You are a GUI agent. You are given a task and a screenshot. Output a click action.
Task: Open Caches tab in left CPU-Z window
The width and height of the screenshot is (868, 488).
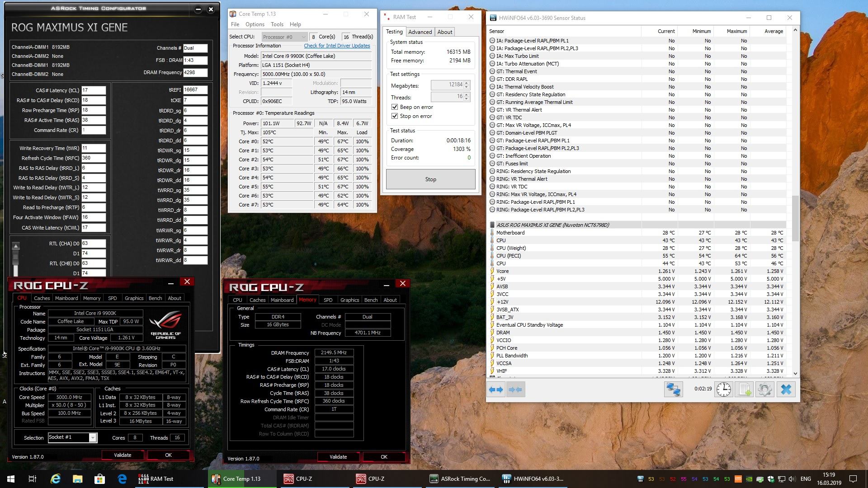click(42, 298)
